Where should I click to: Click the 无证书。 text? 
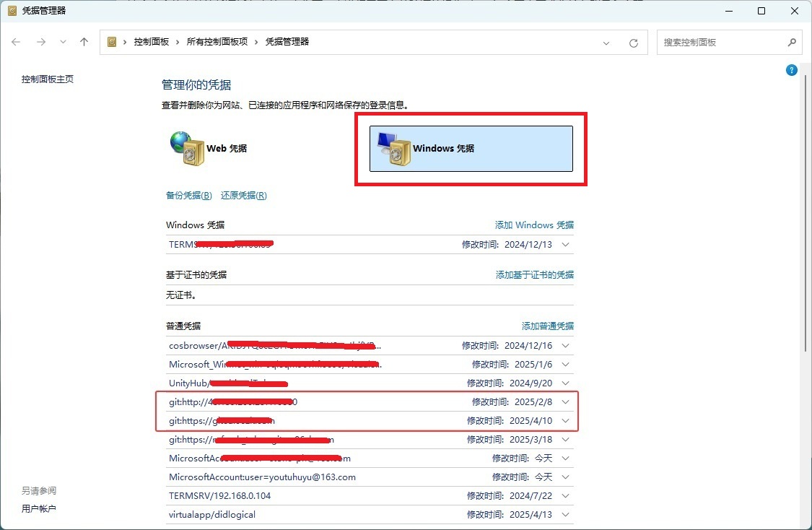(x=181, y=295)
